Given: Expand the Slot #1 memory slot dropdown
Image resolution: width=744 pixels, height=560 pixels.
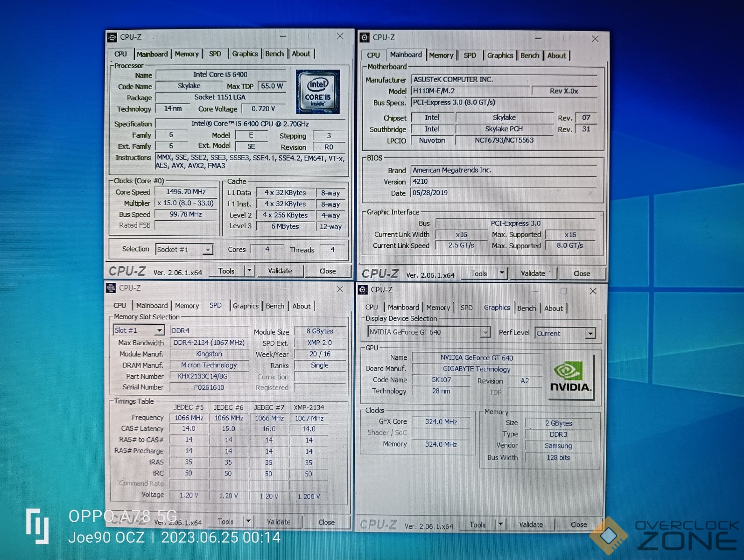Looking at the screenshot, I should click(x=159, y=330).
